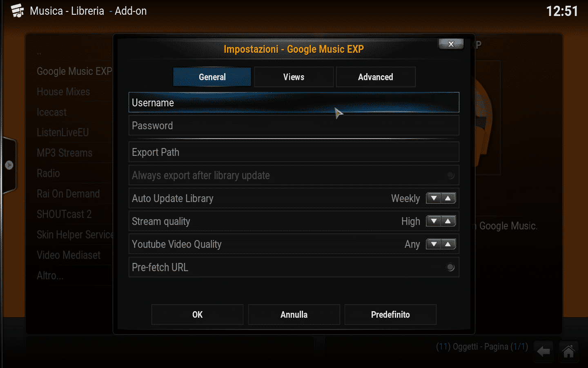Toggle the Pre-fetch URL radio button

[x=450, y=267]
